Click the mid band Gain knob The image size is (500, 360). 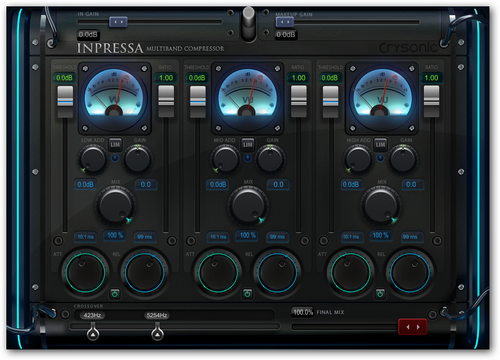(270, 159)
